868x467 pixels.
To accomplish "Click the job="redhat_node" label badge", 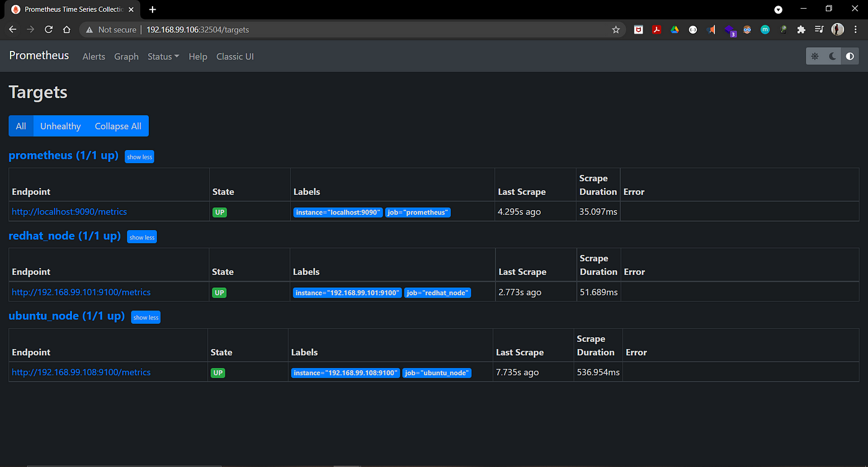I will [438, 293].
